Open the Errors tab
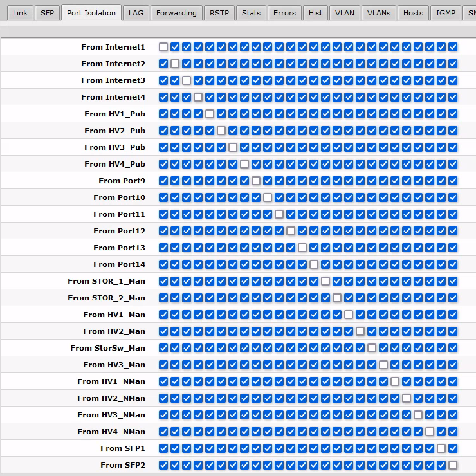Image resolution: width=476 pixels, height=476 pixels. (284, 13)
